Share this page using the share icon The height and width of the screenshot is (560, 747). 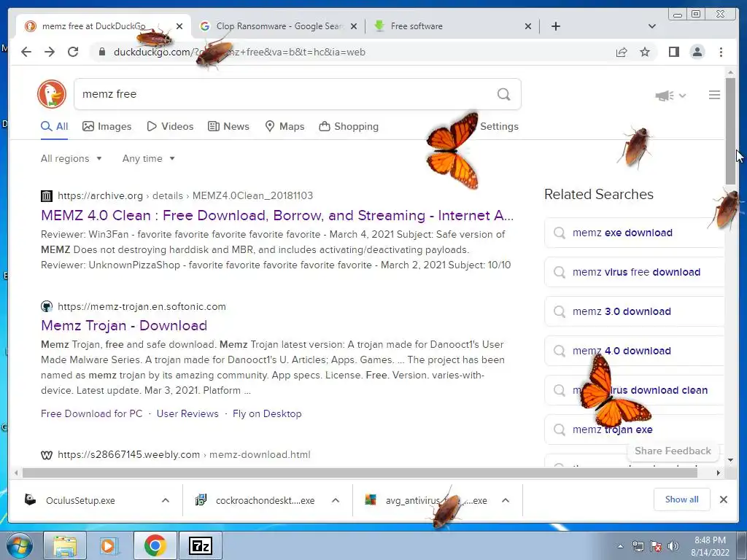[x=622, y=52]
